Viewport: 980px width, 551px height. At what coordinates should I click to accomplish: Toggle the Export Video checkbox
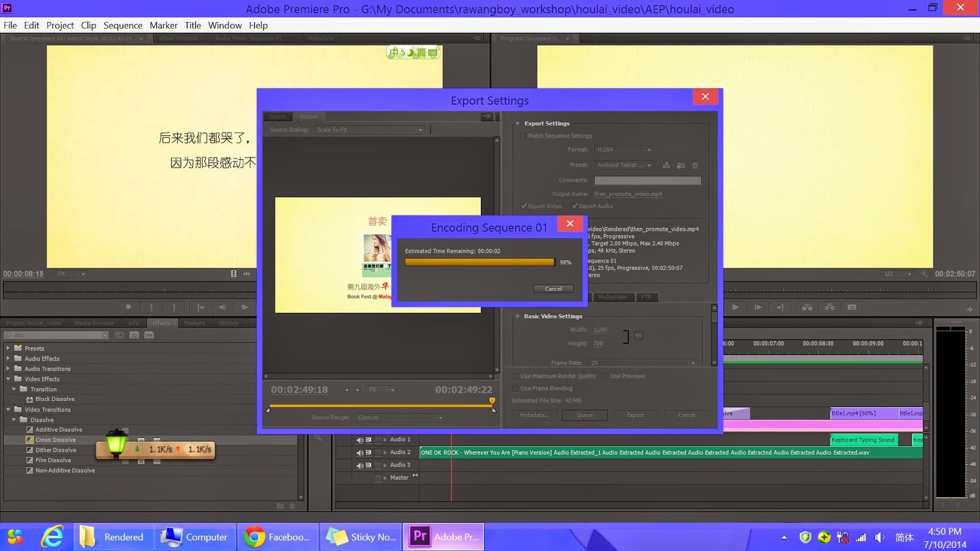point(524,206)
